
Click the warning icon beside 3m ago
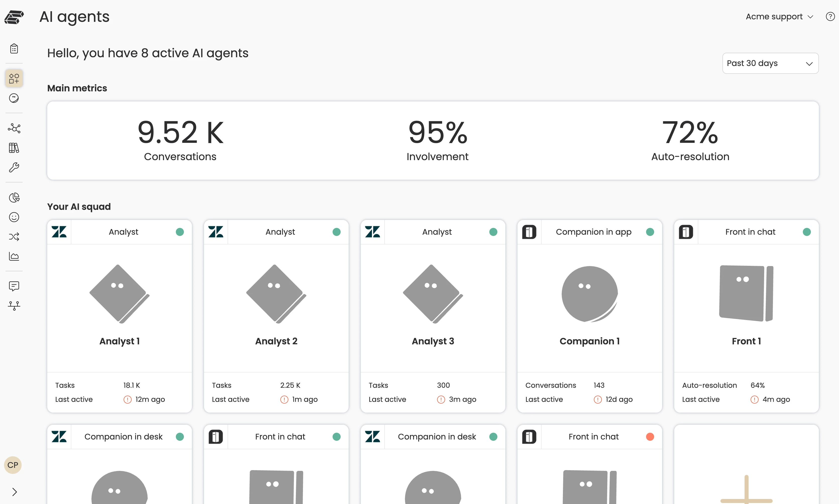(x=441, y=400)
